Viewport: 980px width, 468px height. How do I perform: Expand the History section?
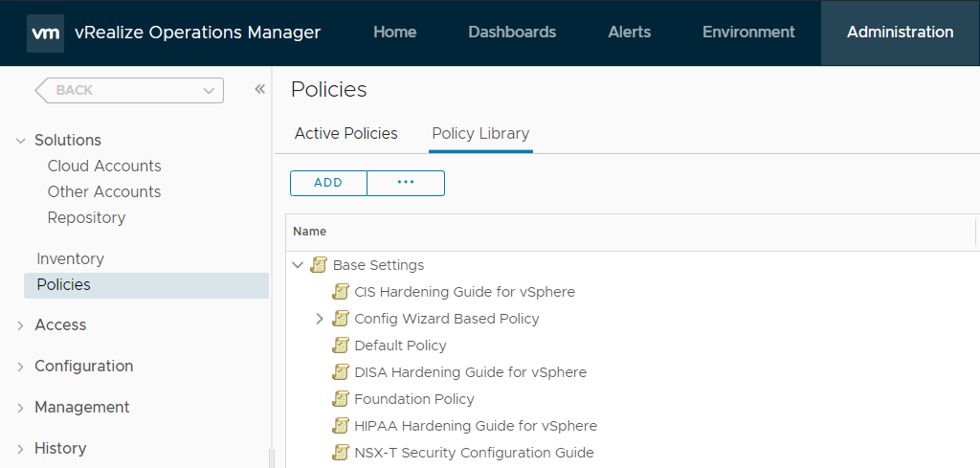tap(21, 449)
